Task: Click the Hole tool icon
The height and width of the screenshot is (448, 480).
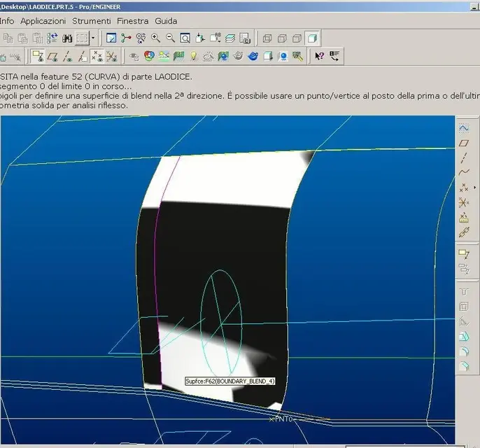Action: click(464, 291)
